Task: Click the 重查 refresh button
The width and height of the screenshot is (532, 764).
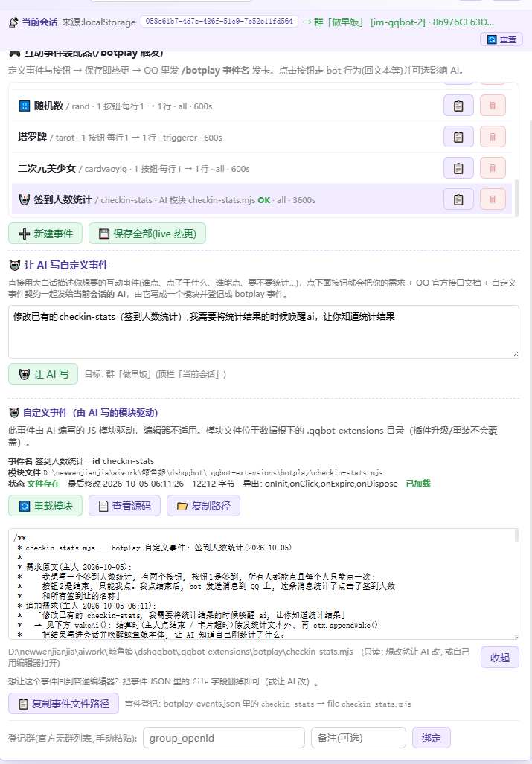Action: [x=501, y=39]
